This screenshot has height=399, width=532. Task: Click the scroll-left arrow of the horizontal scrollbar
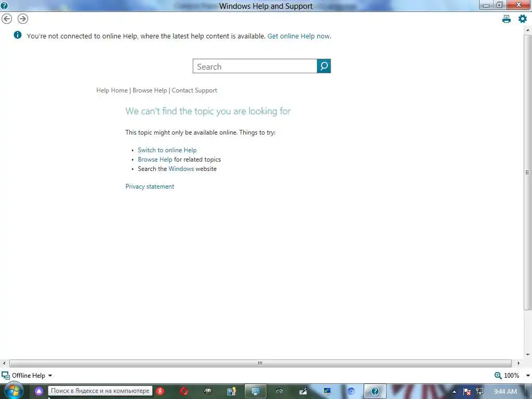[4, 363]
